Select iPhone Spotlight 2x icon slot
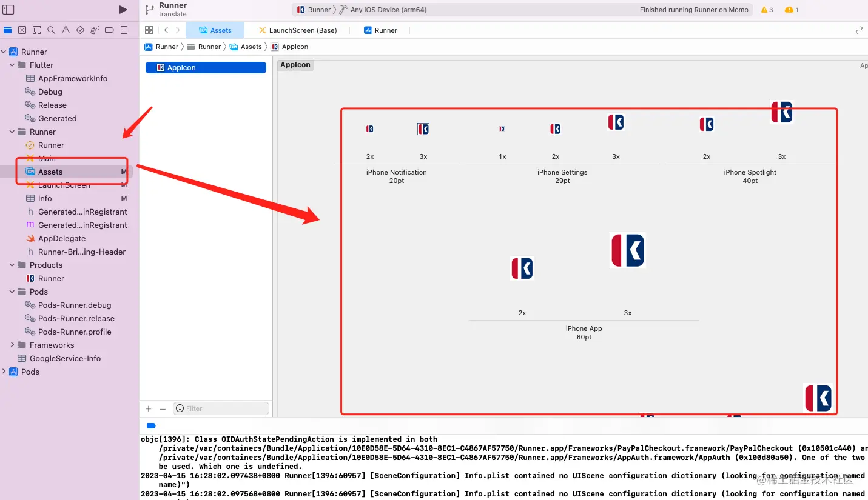This screenshot has width=868, height=500. click(x=707, y=124)
